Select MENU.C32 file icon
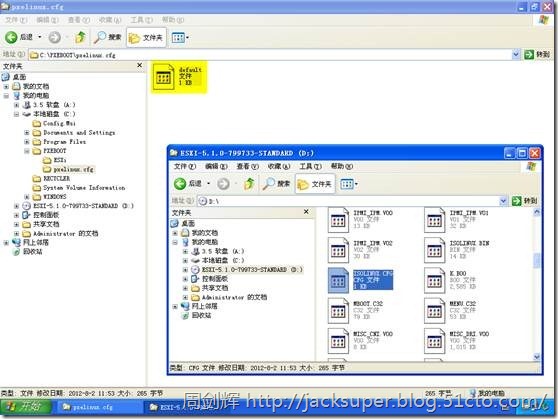 coord(434,311)
